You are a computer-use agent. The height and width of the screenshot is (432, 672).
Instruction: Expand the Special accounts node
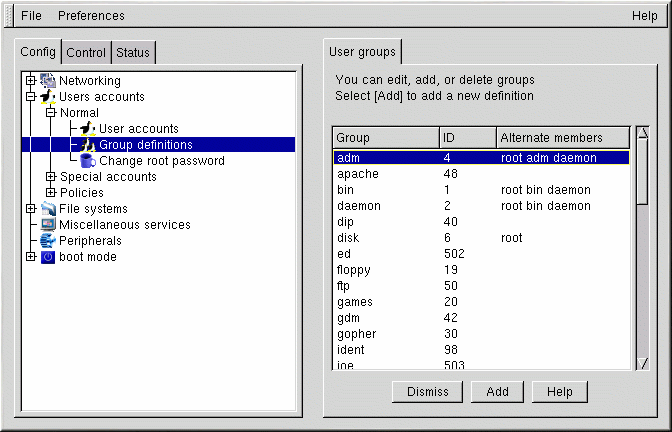(x=51, y=177)
